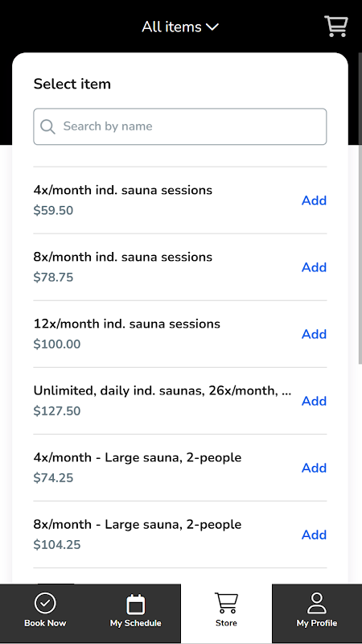Add Unlimited daily ind. saunas plan
Screen dimensions: 362x644
coord(314,401)
